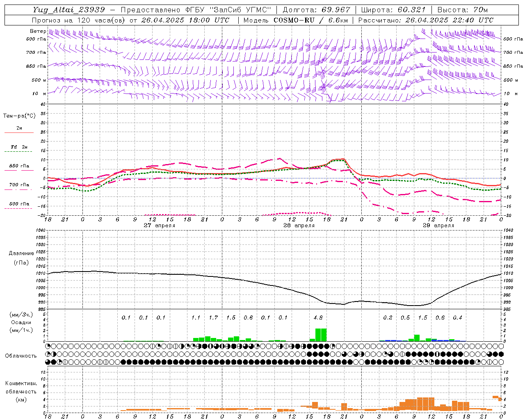The width and height of the screenshot is (525, 420).
Task: Click the 28 апреля date label
Action: (299, 226)
